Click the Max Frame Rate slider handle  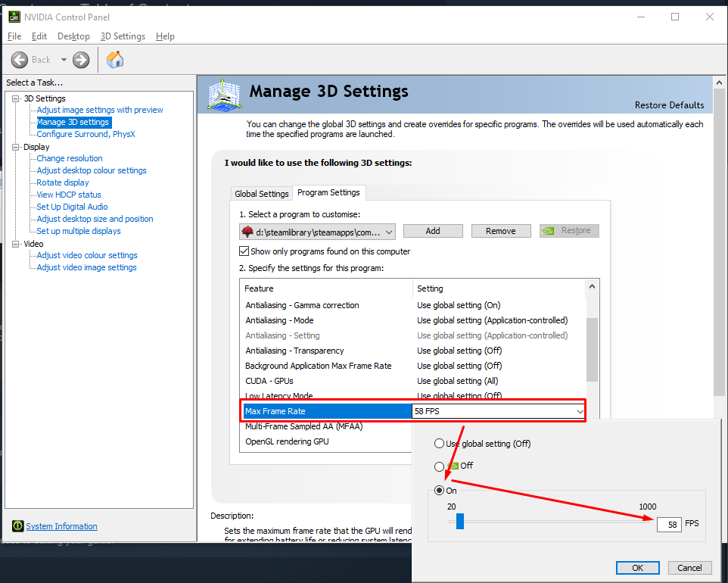click(x=459, y=522)
